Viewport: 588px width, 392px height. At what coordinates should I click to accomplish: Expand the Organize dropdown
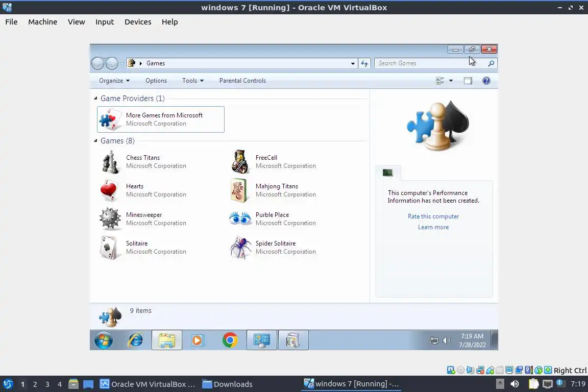click(x=114, y=81)
